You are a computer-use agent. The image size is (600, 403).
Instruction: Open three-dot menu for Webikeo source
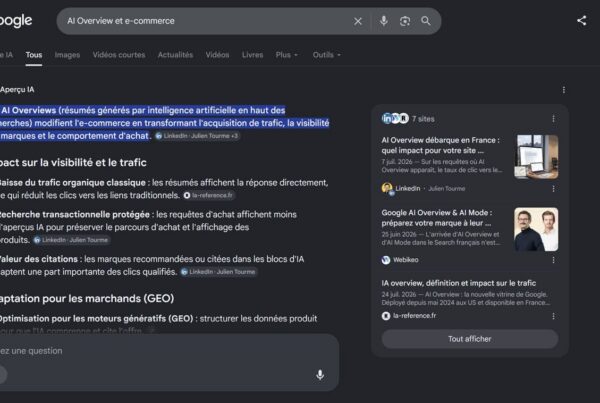pos(553,260)
